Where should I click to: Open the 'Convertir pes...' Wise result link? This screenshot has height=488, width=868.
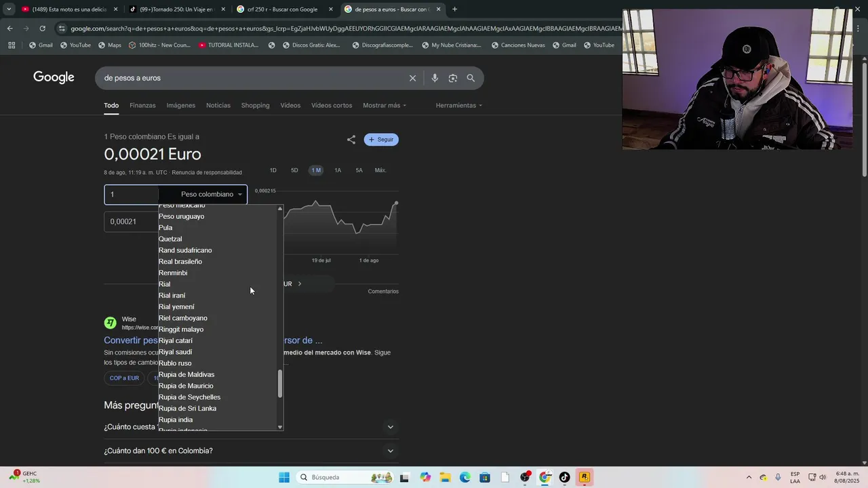[x=131, y=340]
